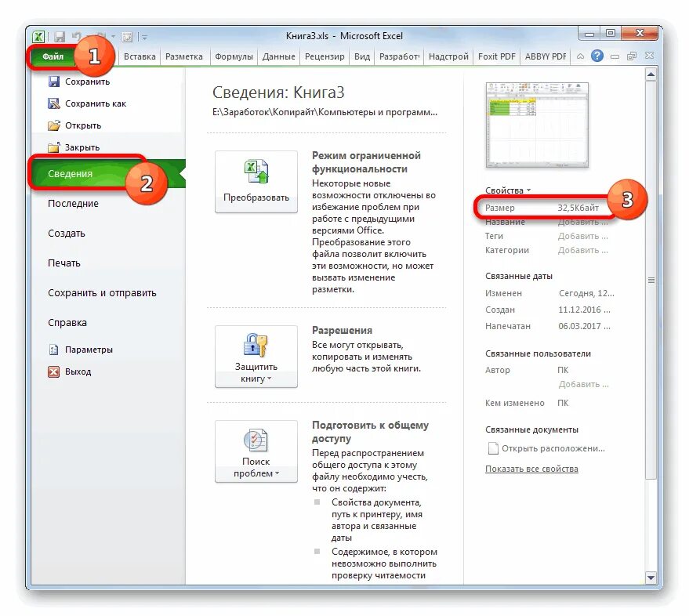Image resolution: width=689 pixels, height=616 pixels.
Task: Open the ABBYY PDF ribbon tab
Action: pos(546,56)
